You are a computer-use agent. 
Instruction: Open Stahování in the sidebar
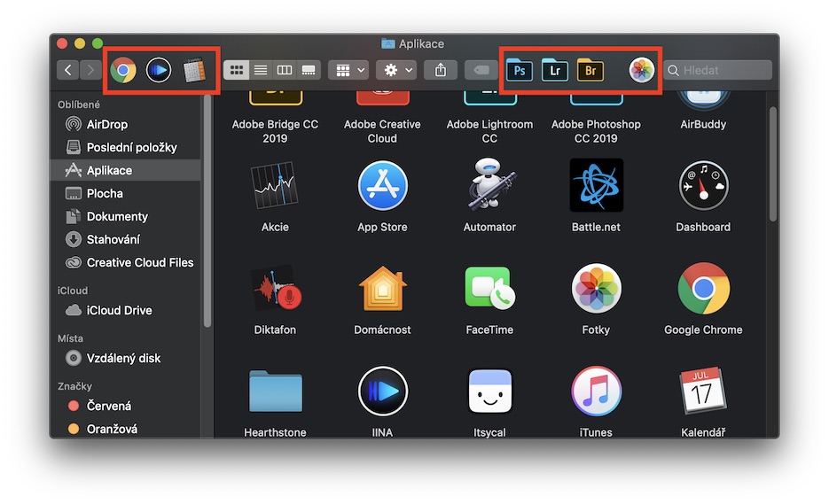[125, 239]
